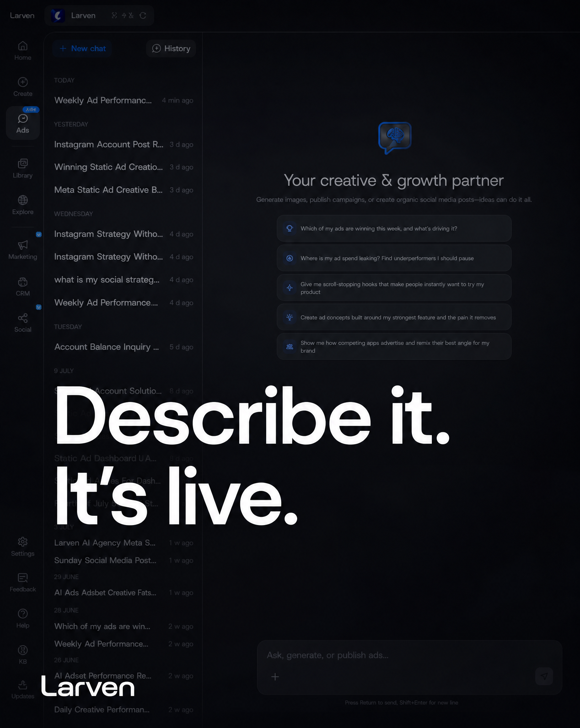Choose 'Show me how competing apps advertise' suggestion

394,347
